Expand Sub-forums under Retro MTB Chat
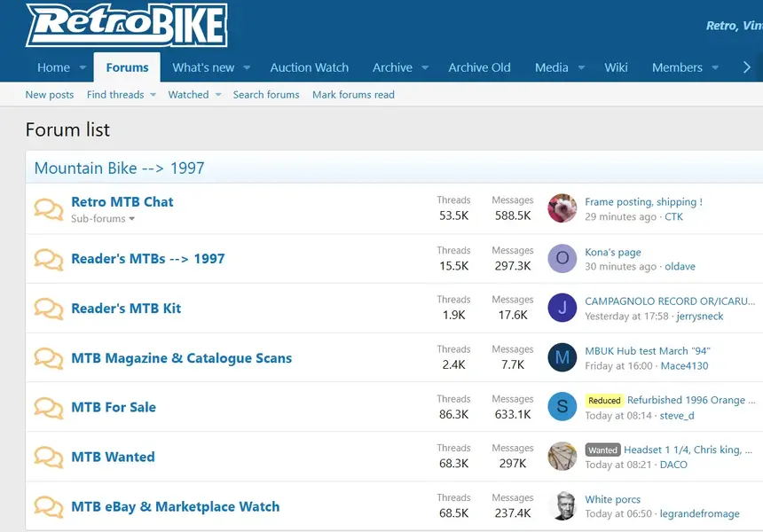 pos(103,219)
